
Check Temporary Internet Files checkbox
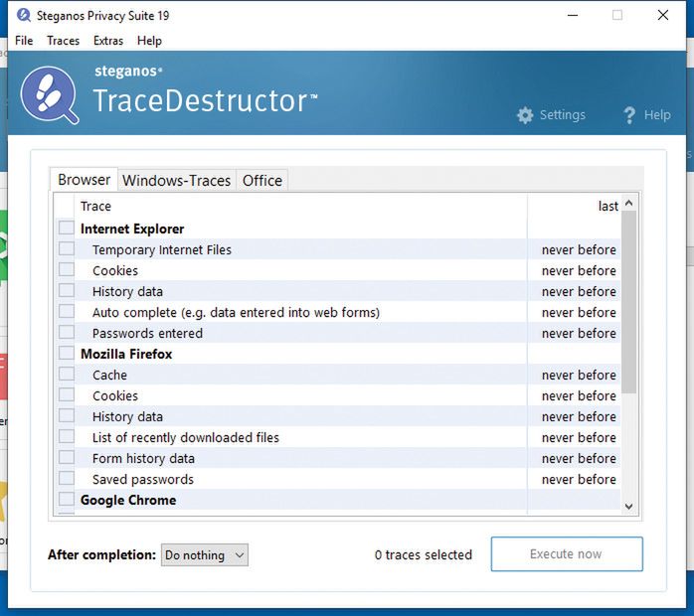pyautogui.click(x=67, y=248)
